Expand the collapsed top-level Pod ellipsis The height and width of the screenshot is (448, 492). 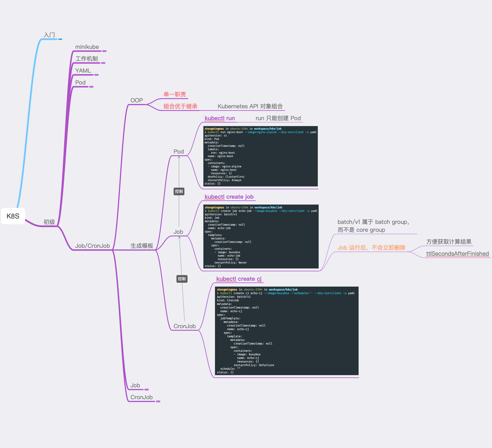(91, 87)
